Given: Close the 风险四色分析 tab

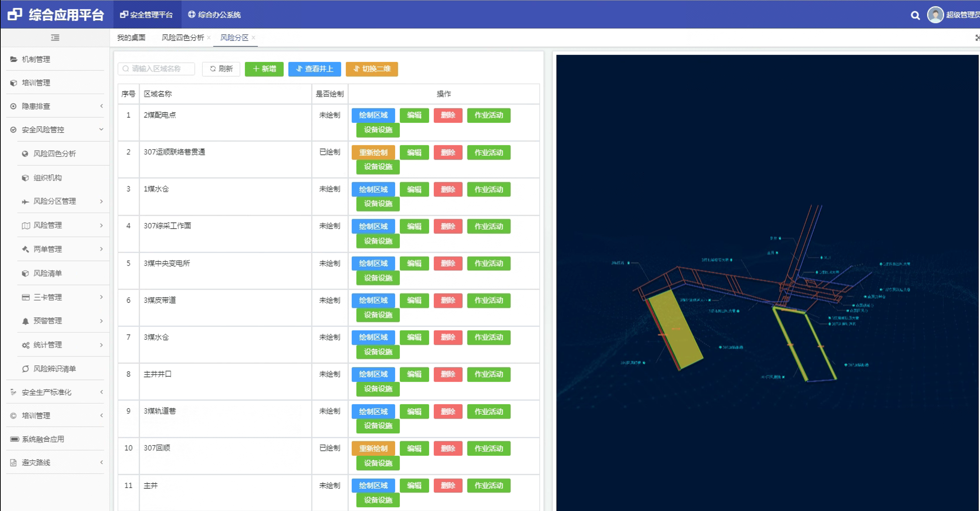Looking at the screenshot, I should 209,37.
